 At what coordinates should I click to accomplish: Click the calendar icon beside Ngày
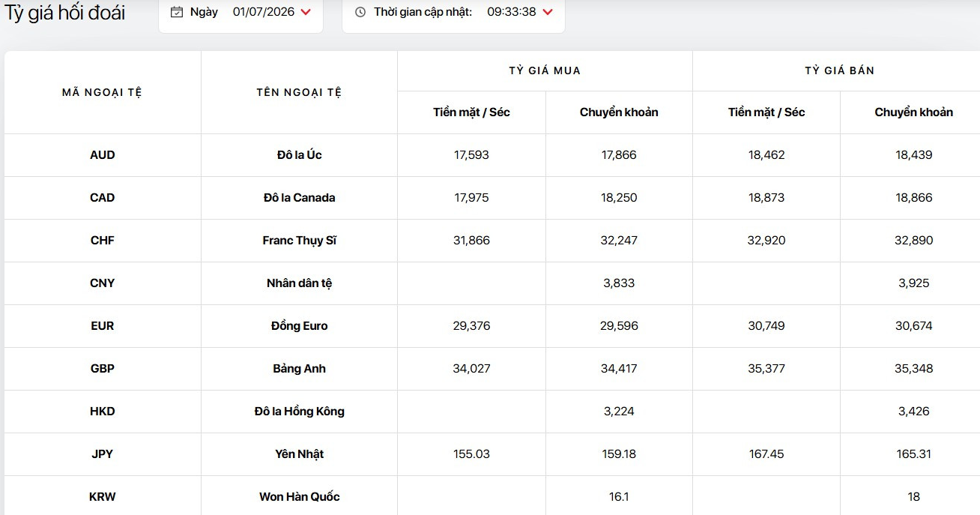[177, 12]
